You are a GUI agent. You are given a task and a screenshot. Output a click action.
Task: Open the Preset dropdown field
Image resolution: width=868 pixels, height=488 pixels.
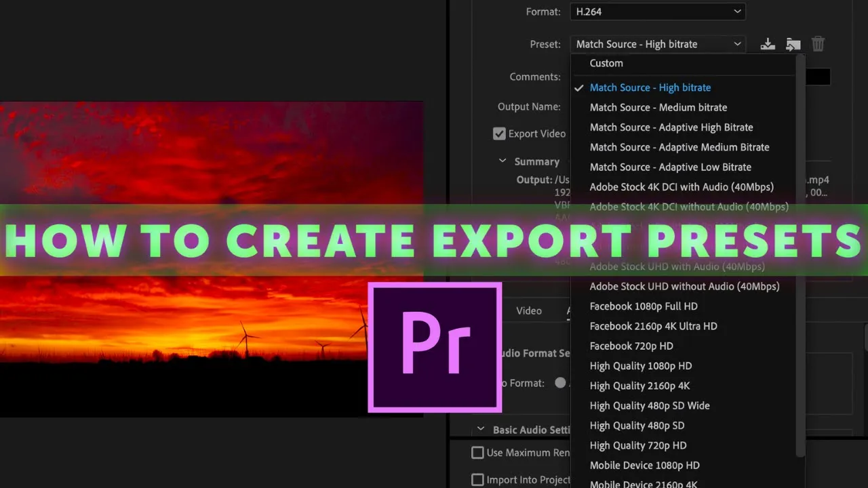658,44
